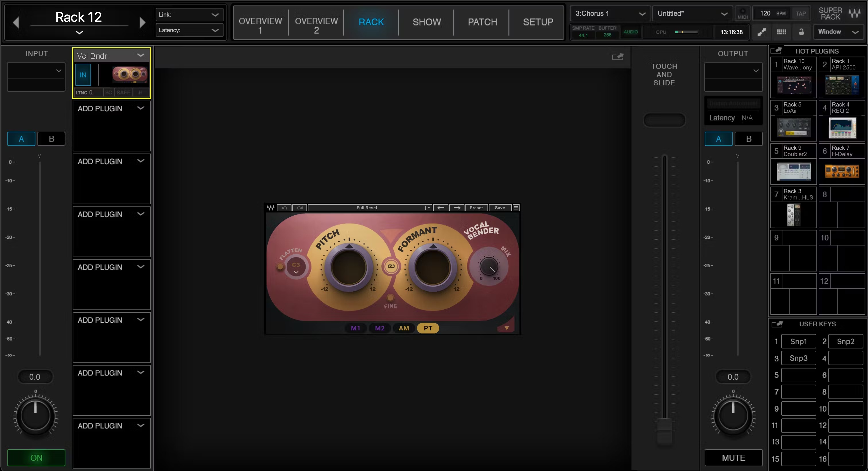Click the plugin Preset button
The image size is (868, 471).
[476, 208]
